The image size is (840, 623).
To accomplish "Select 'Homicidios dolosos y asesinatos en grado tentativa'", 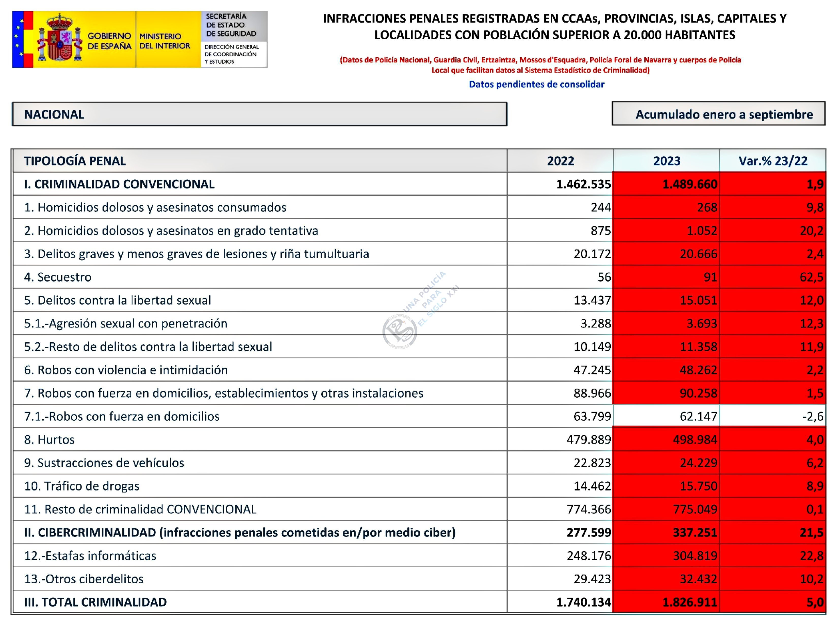I will point(178,231).
